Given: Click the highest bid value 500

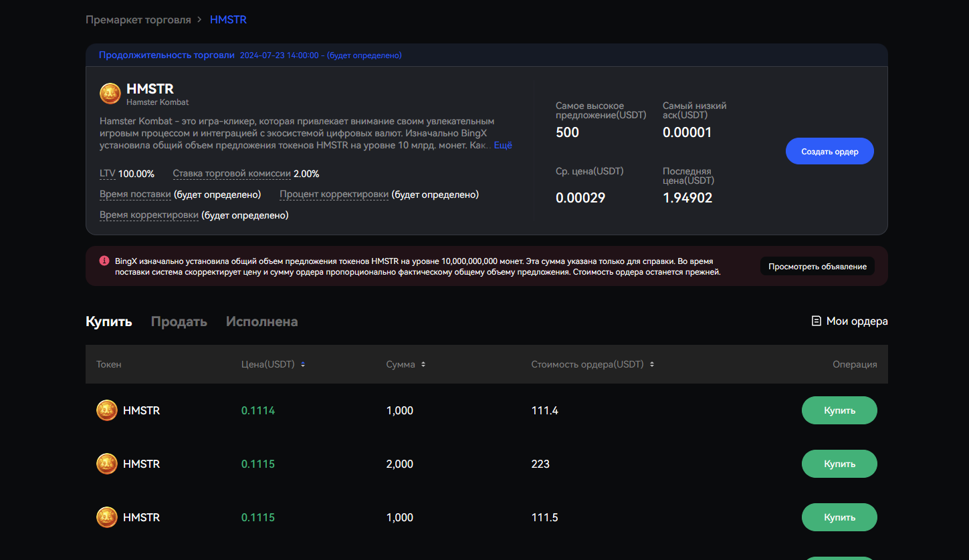Looking at the screenshot, I should 568,132.
